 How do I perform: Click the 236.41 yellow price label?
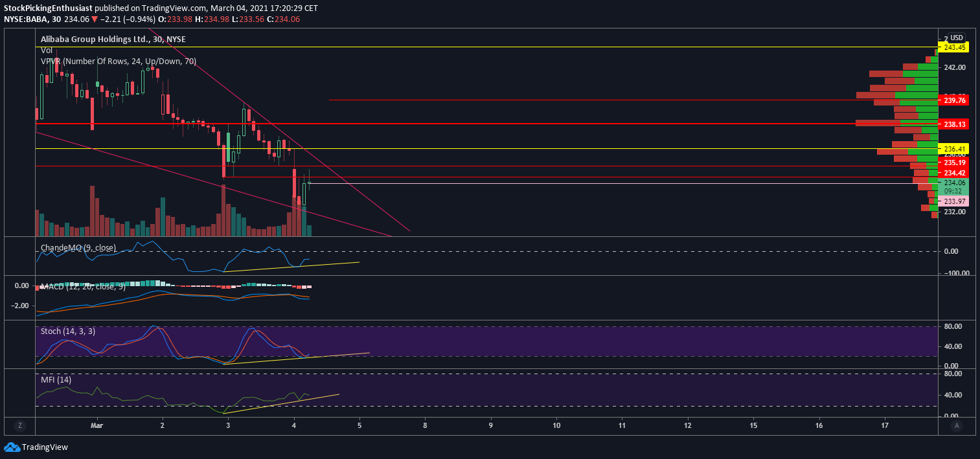pyautogui.click(x=955, y=149)
